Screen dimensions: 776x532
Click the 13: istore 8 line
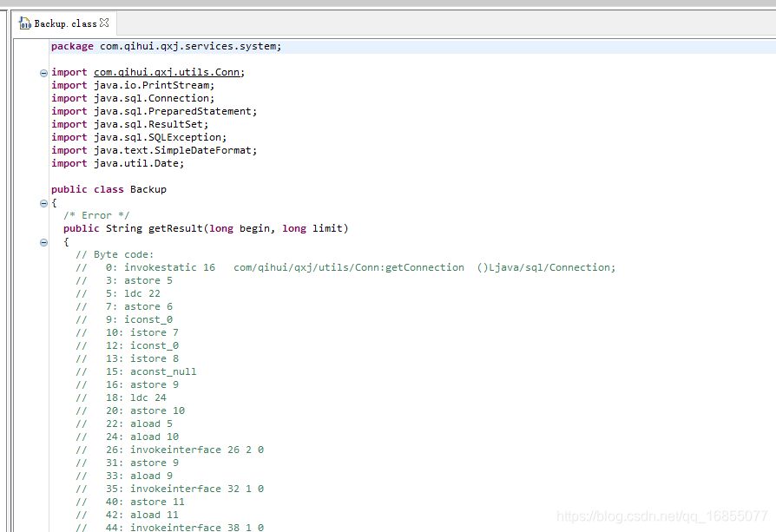coord(128,358)
